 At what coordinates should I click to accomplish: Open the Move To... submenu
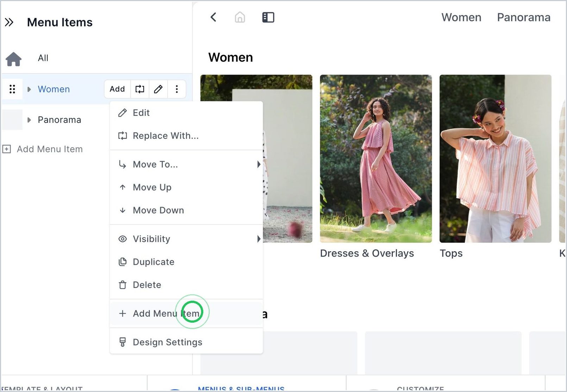point(186,164)
